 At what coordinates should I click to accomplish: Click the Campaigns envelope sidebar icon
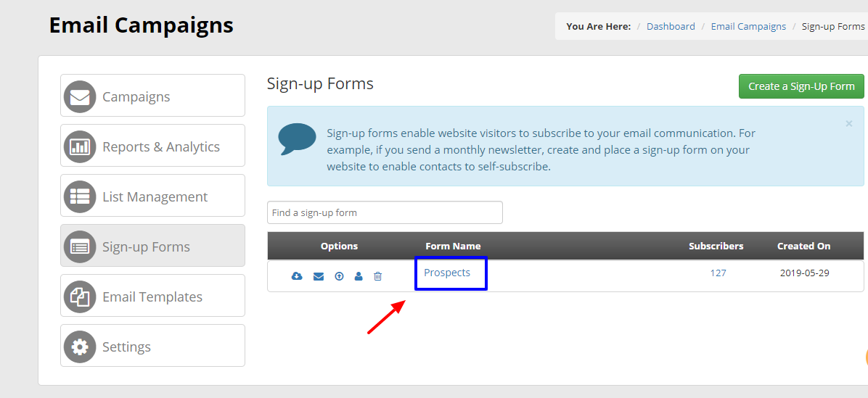80,96
